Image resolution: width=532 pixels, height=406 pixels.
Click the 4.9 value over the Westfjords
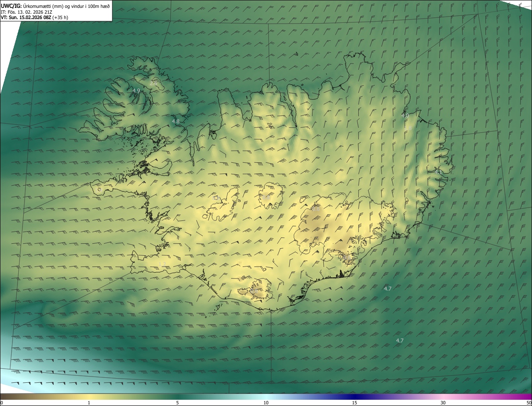click(x=136, y=90)
